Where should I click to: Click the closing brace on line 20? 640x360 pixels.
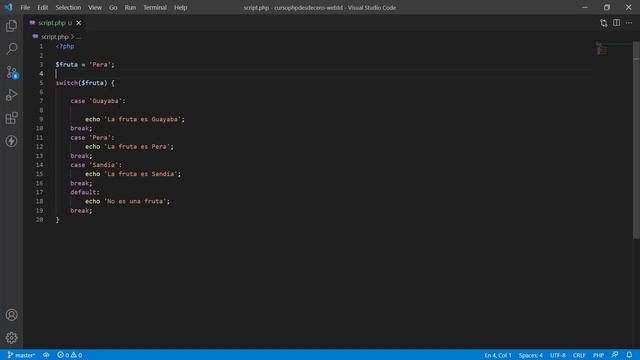point(58,220)
